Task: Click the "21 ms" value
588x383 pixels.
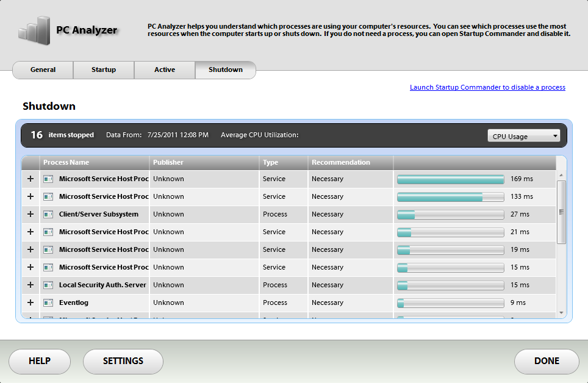Action: pos(520,232)
